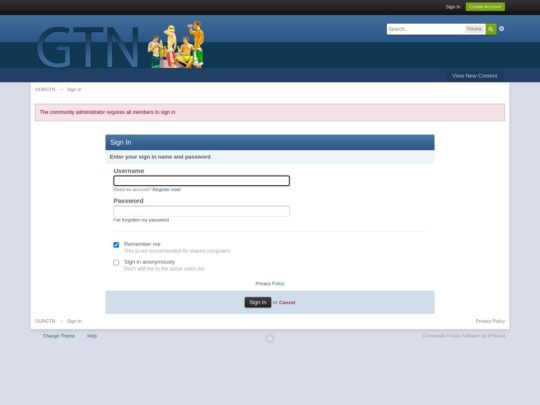Open the Help link in footer
Viewport: 540px width, 405px height.
(x=92, y=336)
